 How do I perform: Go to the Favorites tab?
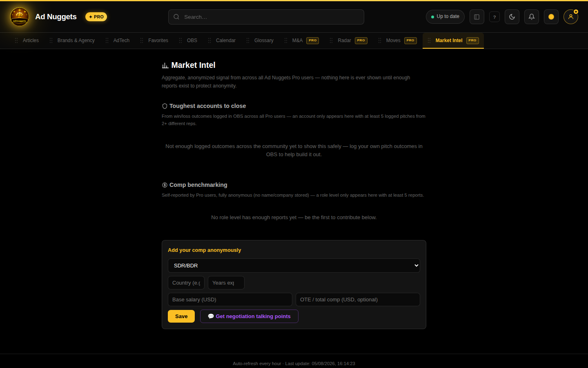[158, 40]
